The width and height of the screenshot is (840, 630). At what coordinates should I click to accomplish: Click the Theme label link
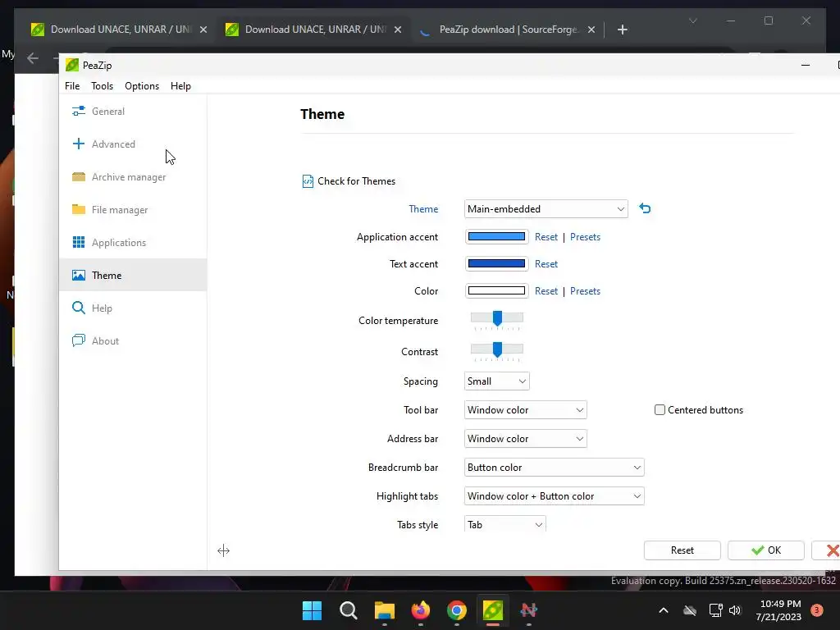point(423,209)
